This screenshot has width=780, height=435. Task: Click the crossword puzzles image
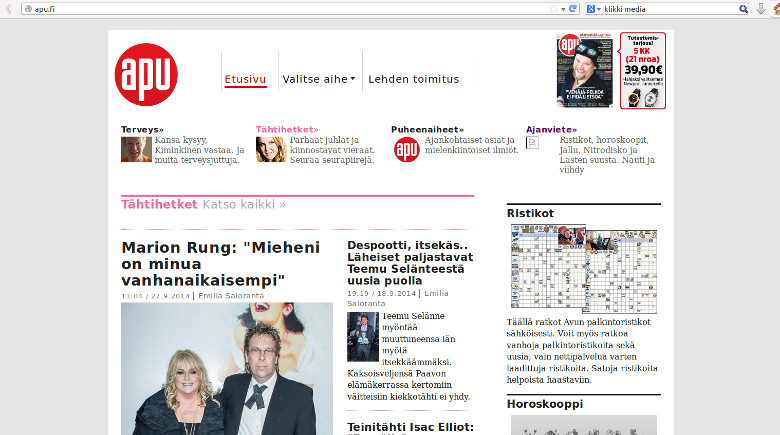584,269
